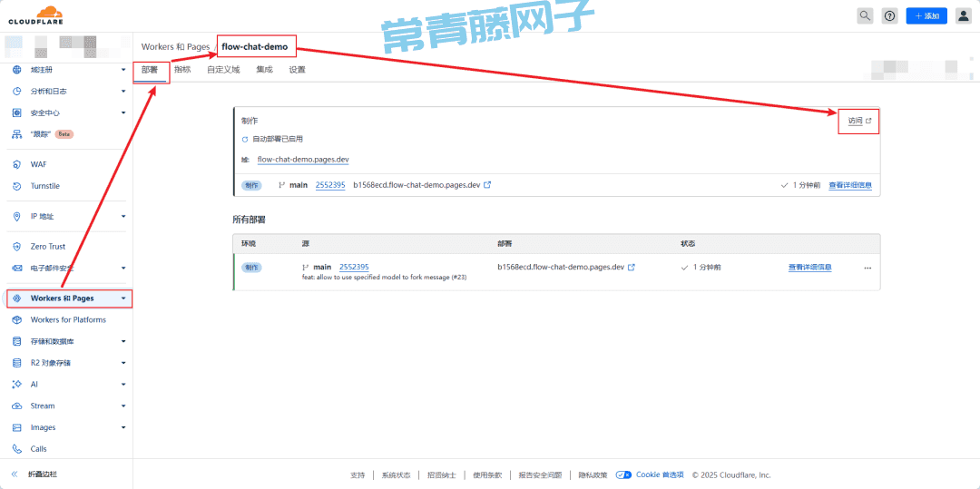Image resolution: width=980 pixels, height=489 pixels.
Task: Open commit 2552395 in the 制作 summary row
Action: click(x=330, y=185)
